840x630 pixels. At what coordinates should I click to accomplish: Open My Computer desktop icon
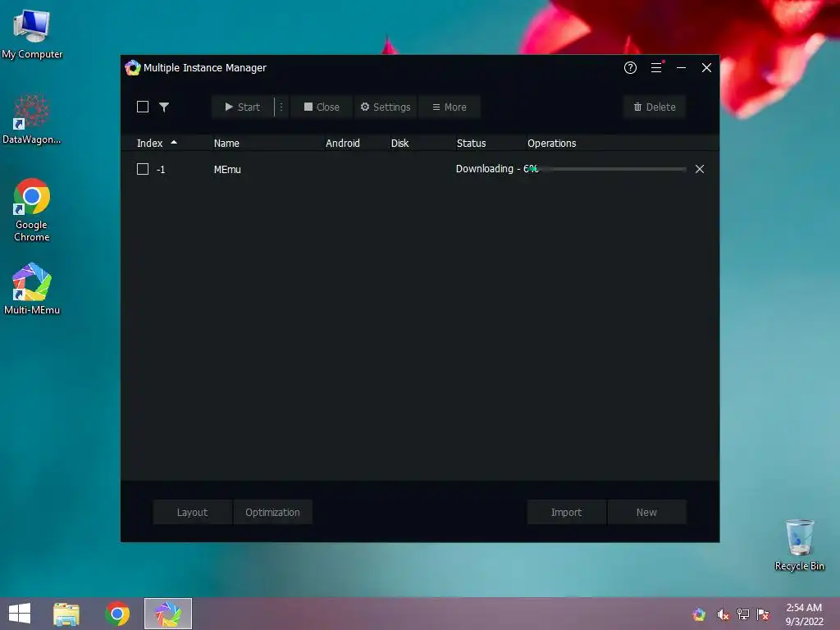tap(32, 34)
